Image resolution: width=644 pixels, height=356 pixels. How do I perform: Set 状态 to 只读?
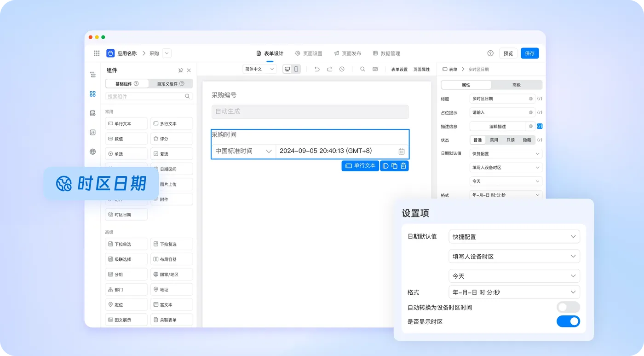[x=511, y=140]
